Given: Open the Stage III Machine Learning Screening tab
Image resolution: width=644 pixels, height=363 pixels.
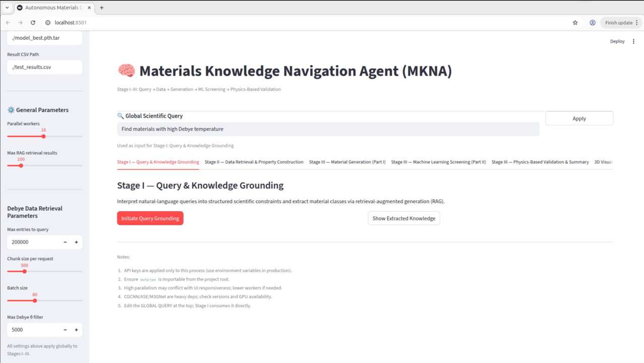Looking at the screenshot, I should tap(438, 162).
